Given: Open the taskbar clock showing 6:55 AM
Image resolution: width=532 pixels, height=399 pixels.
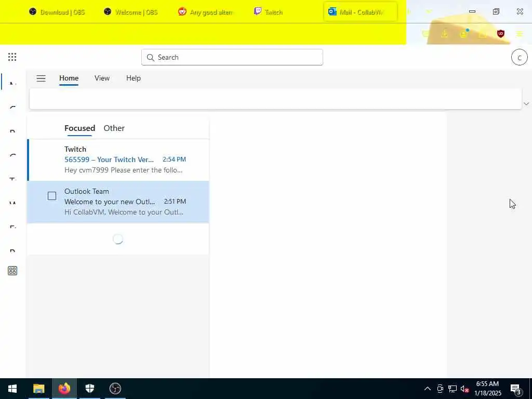Looking at the screenshot, I should tap(487, 389).
